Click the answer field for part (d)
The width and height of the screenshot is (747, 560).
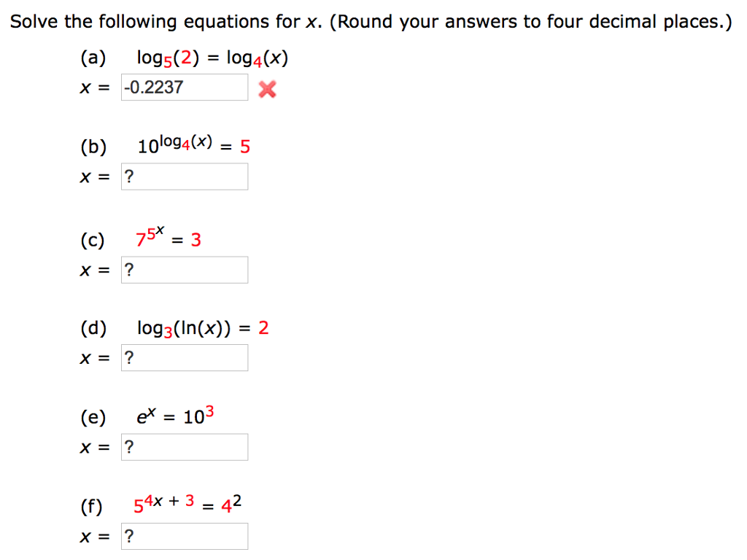point(184,357)
